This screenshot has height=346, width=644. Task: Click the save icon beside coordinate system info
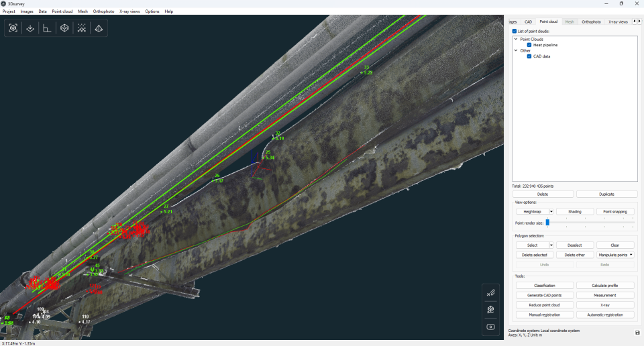point(637,333)
